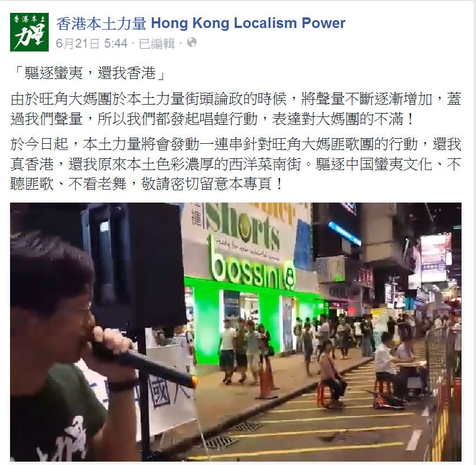
Task: Click the public globe privacy icon
Action: 192,43
